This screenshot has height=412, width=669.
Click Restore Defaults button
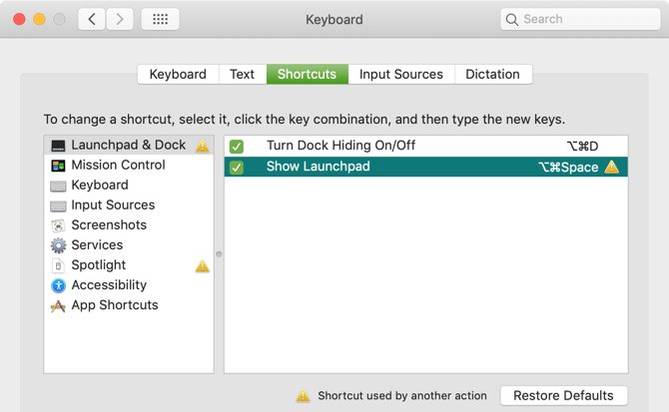(564, 396)
